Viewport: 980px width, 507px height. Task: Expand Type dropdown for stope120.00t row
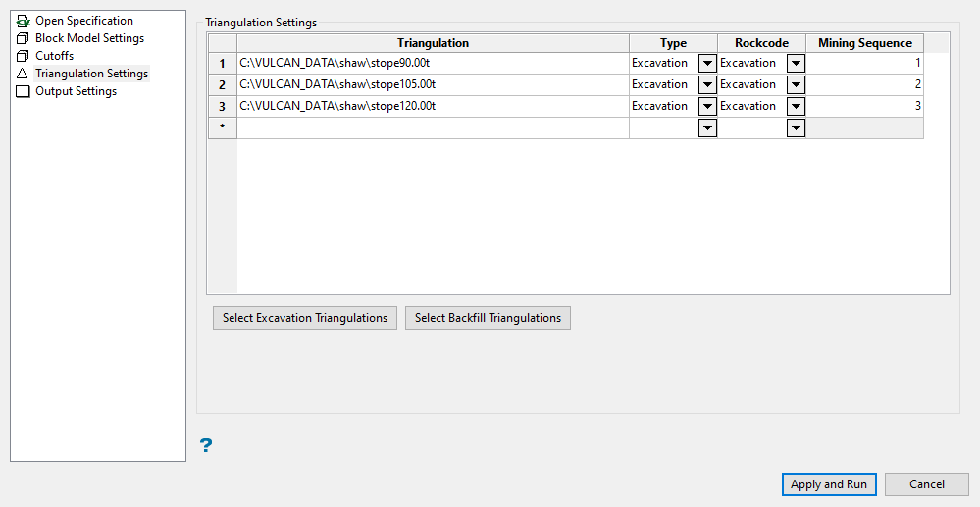pos(707,107)
